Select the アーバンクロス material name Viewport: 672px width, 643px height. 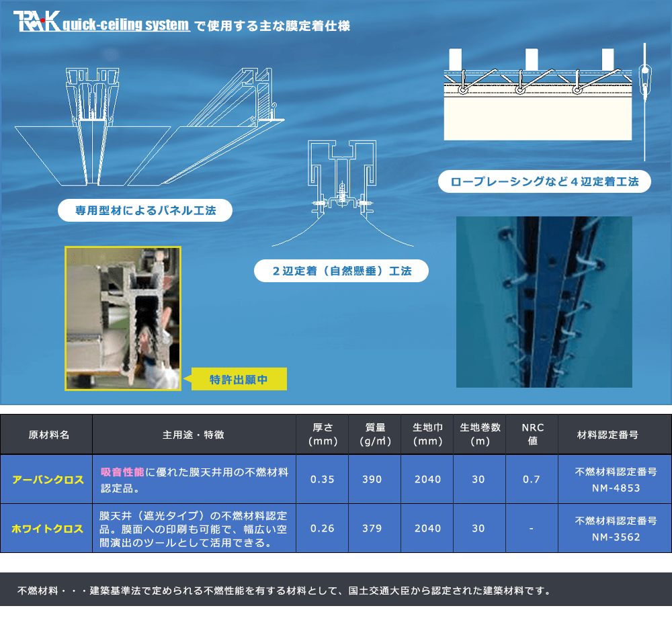pos(48,480)
